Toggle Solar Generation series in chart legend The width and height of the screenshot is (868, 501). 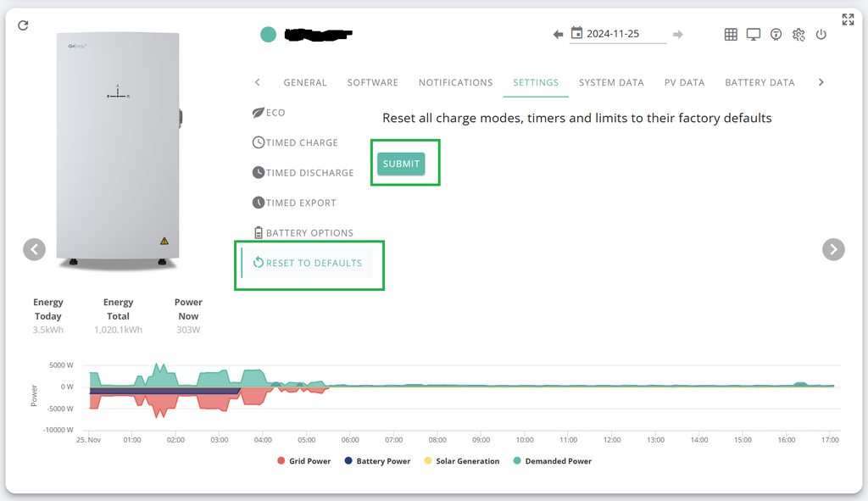tap(463, 461)
